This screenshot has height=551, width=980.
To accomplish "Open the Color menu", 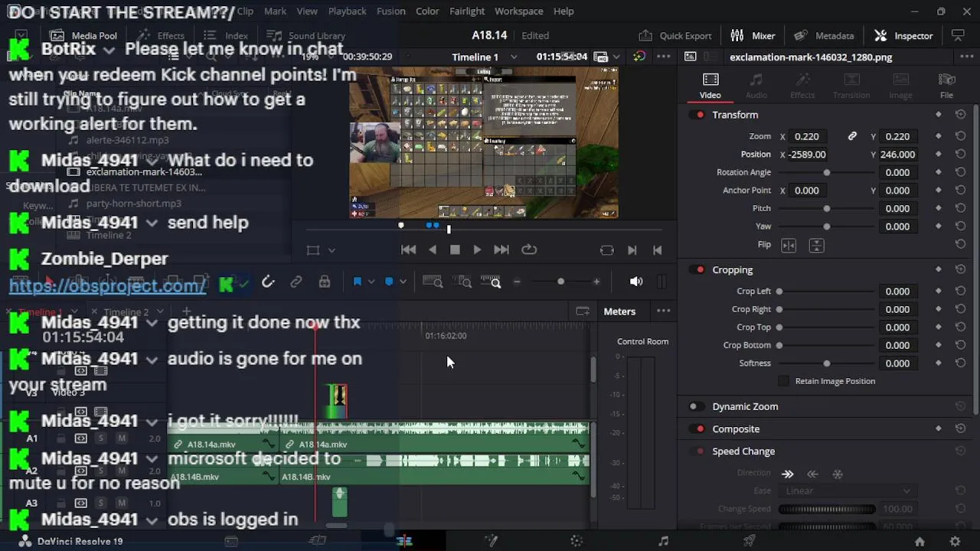I will tap(427, 11).
